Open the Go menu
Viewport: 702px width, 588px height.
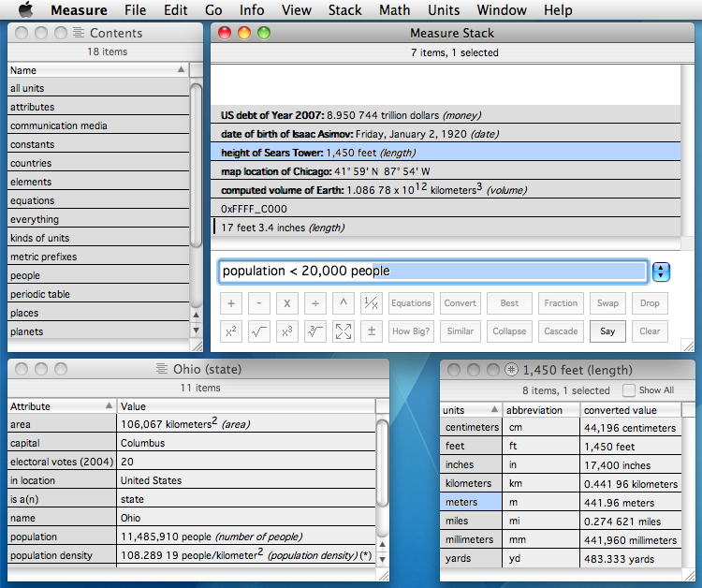[213, 10]
